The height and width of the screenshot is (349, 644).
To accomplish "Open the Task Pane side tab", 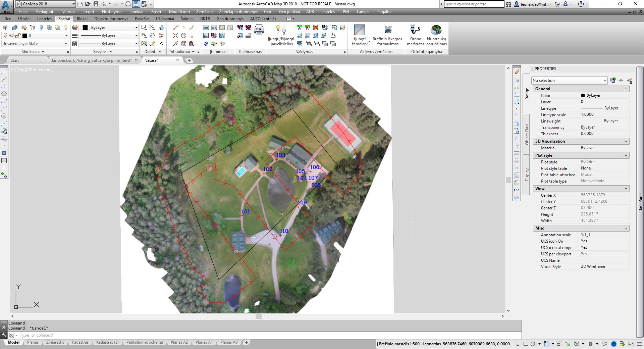I will tap(640, 202).
